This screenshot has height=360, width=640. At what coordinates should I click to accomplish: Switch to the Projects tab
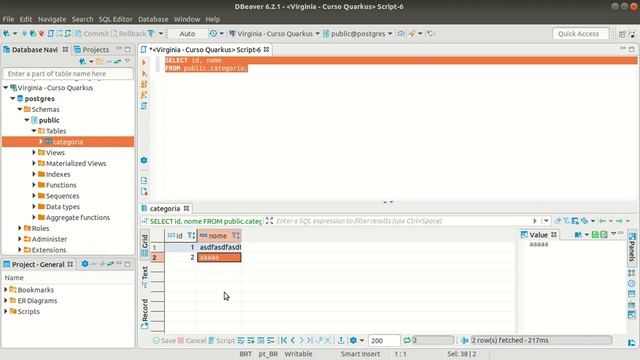tap(91, 49)
